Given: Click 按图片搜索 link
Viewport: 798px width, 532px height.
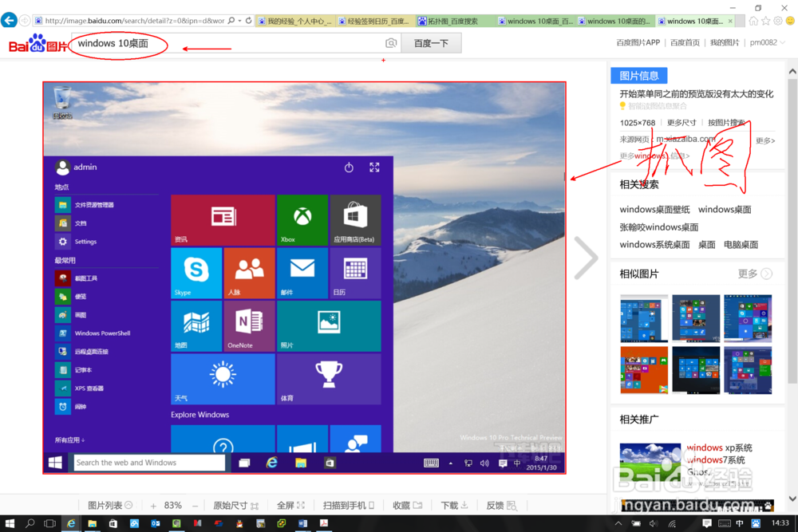Looking at the screenshot, I should click(x=726, y=123).
